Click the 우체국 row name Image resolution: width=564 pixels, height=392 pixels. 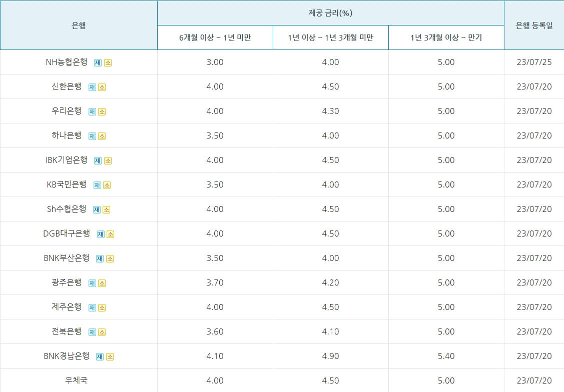76,380
